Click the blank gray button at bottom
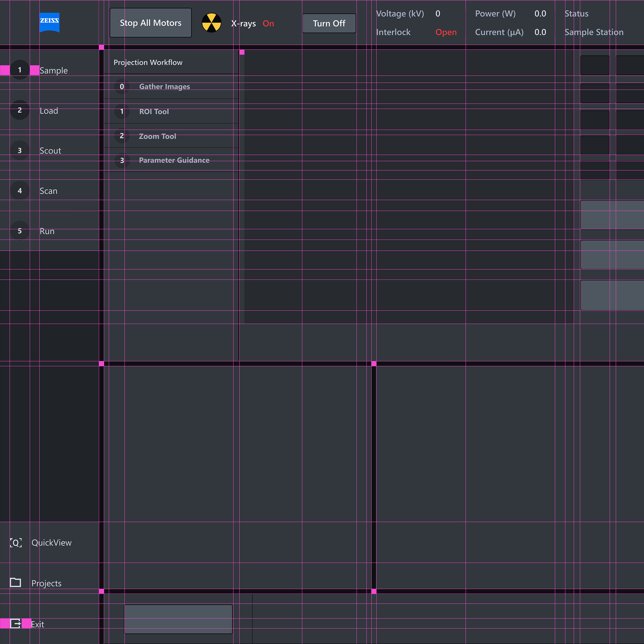Screen dimensions: 644x644 coord(178,619)
